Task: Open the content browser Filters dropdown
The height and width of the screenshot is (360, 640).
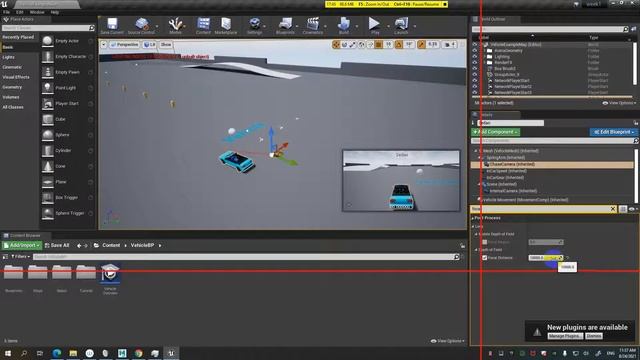Action: pos(20,256)
